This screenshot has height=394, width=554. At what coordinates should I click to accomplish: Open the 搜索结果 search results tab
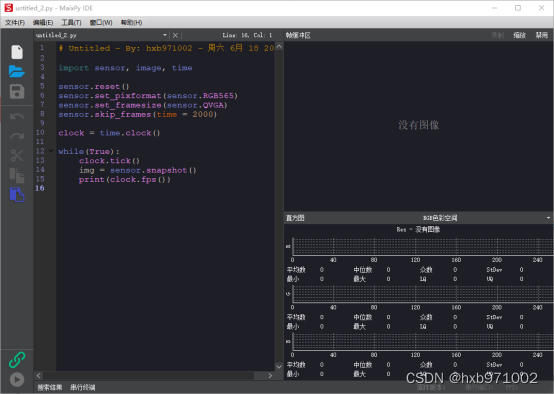pyautogui.click(x=50, y=387)
